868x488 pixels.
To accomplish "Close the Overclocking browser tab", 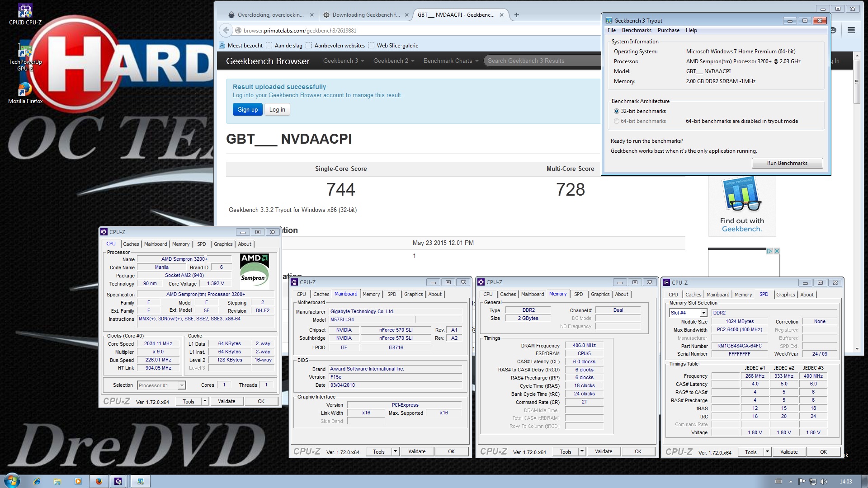I will tap(311, 15).
